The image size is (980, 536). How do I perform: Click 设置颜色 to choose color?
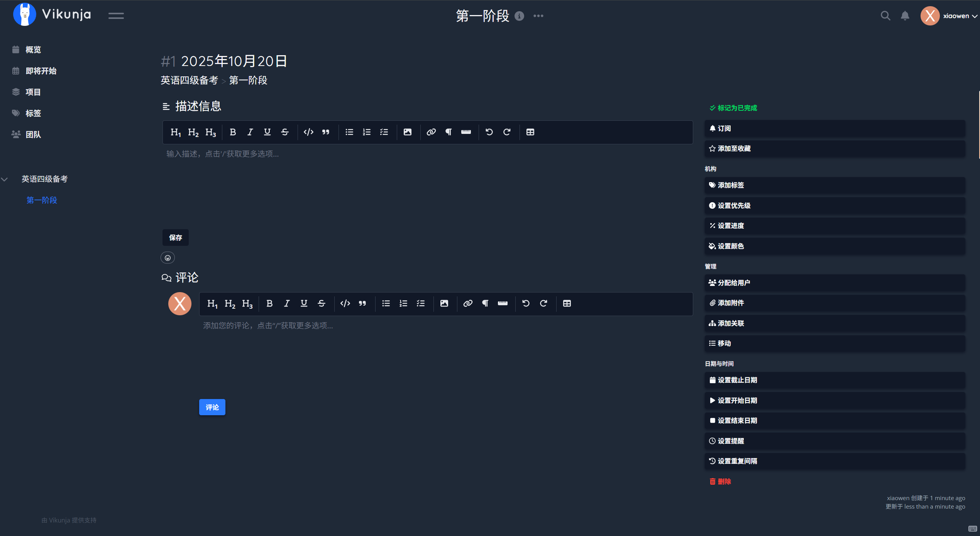pyautogui.click(x=730, y=246)
